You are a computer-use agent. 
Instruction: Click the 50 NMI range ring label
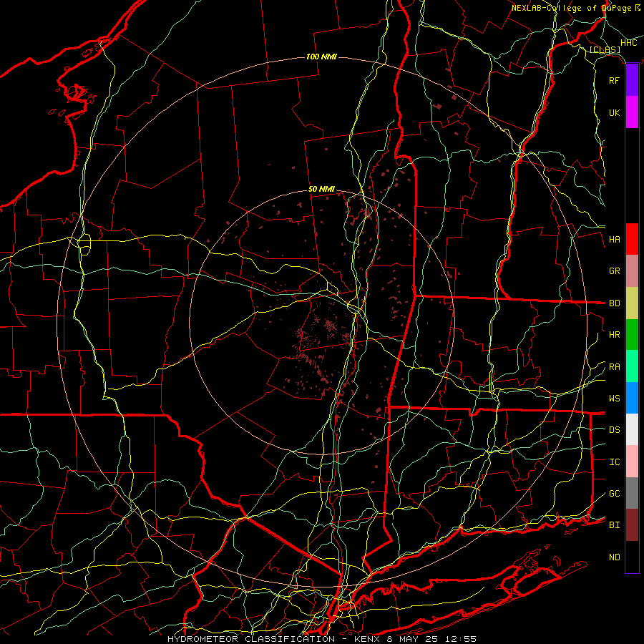321,189
